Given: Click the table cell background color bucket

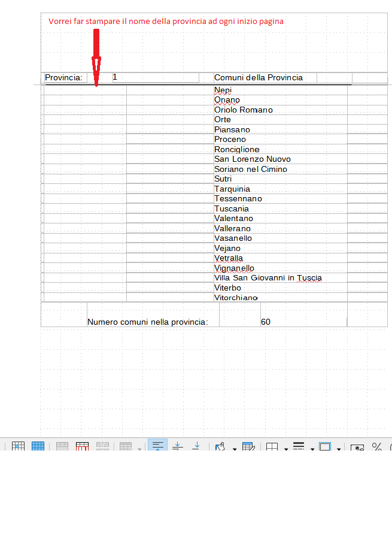Looking at the screenshot, I should click(x=220, y=446).
